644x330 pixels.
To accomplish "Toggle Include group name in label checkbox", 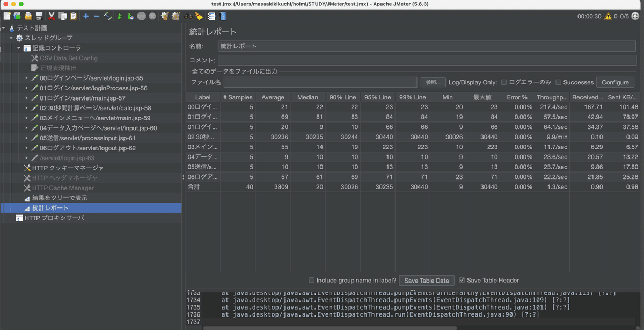I will tap(312, 280).
